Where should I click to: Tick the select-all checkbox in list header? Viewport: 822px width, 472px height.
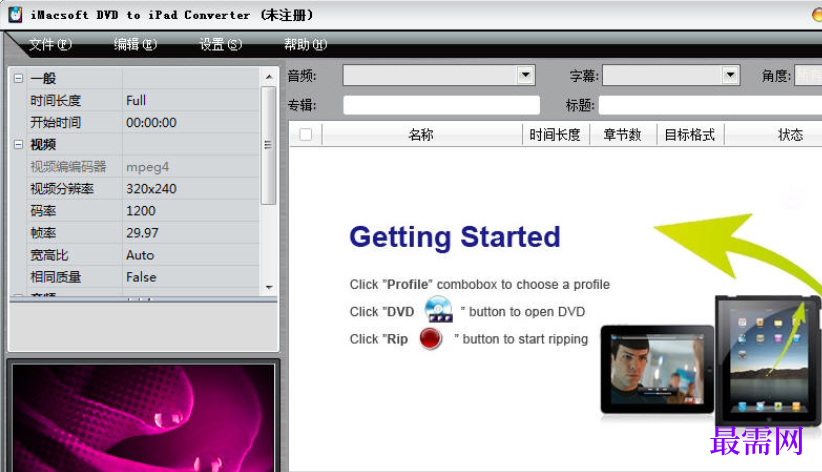[306, 135]
